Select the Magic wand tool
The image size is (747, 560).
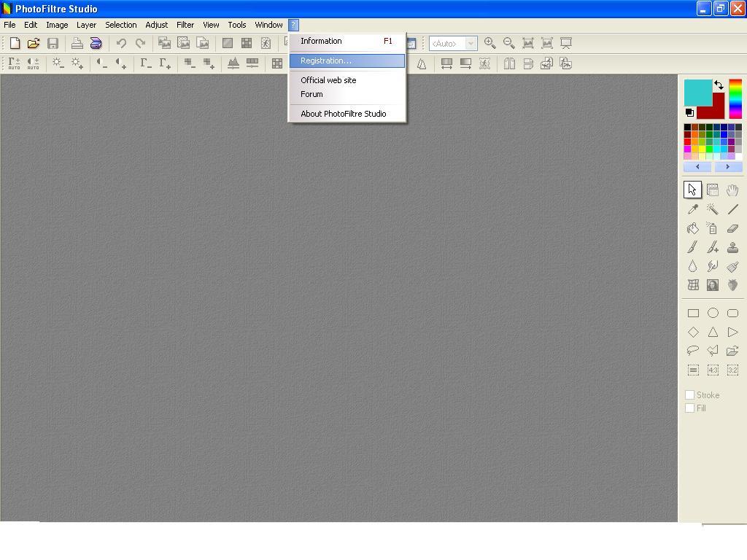coord(713,209)
